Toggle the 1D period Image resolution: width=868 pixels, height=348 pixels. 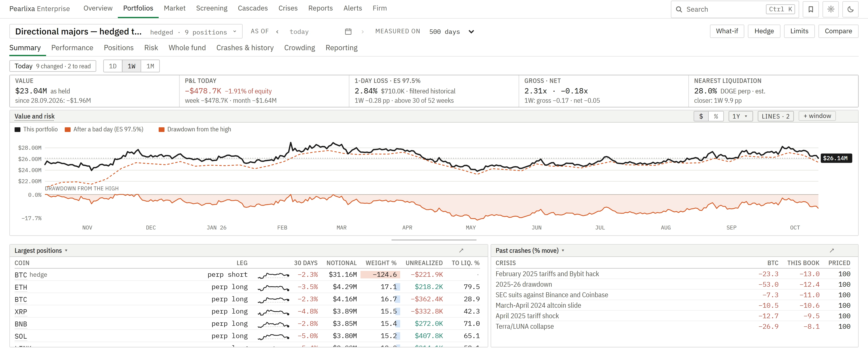click(113, 66)
